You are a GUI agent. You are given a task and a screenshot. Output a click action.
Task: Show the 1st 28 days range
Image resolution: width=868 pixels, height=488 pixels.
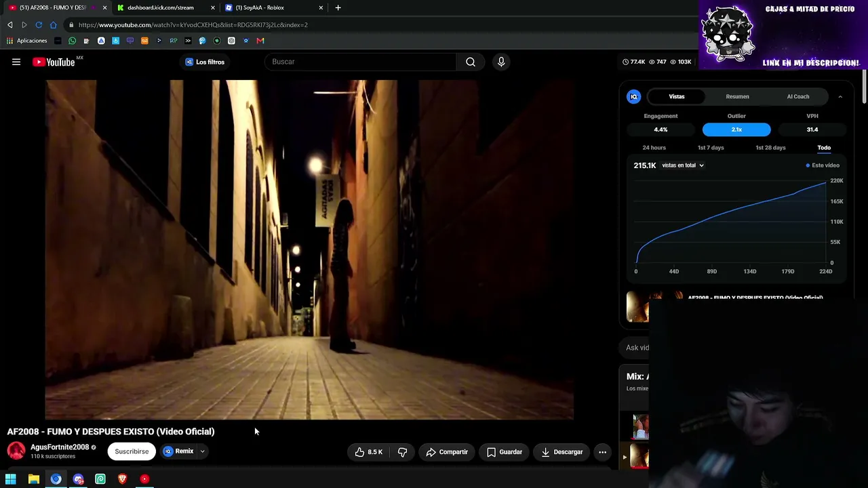click(x=770, y=148)
